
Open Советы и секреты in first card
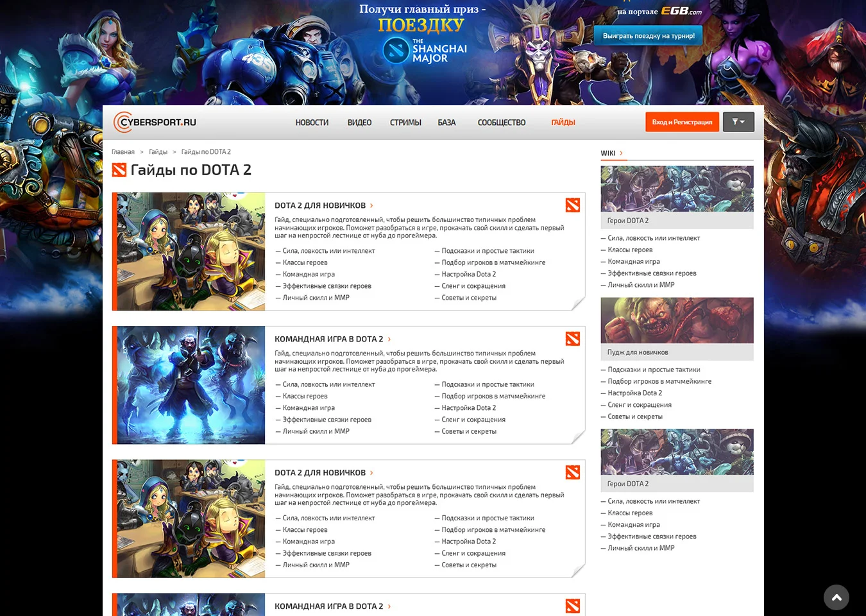coord(469,298)
